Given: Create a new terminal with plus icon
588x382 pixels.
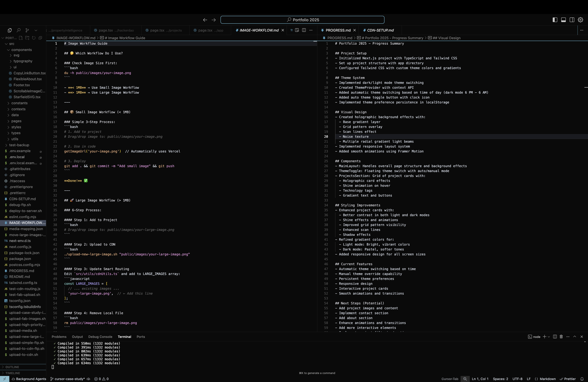Looking at the screenshot, I should click(x=544, y=337).
